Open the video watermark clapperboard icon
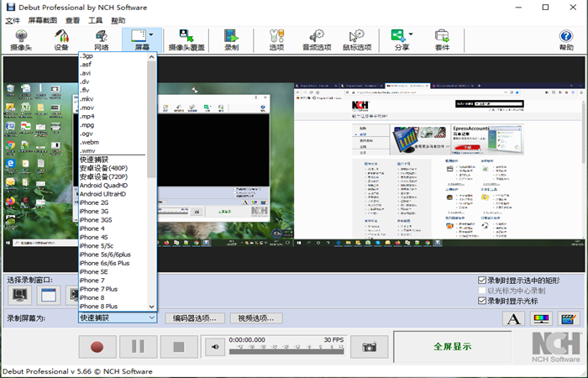This screenshot has width=588, height=378. 569,319
